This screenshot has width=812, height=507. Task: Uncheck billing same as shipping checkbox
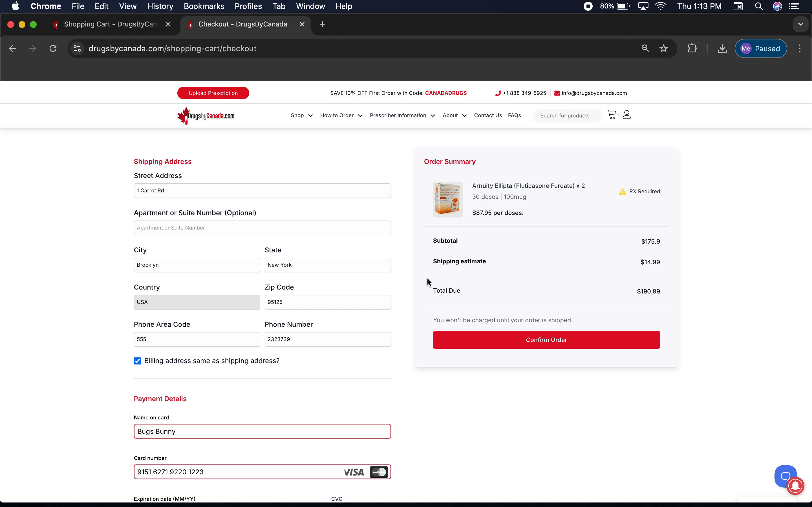[137, 361]
